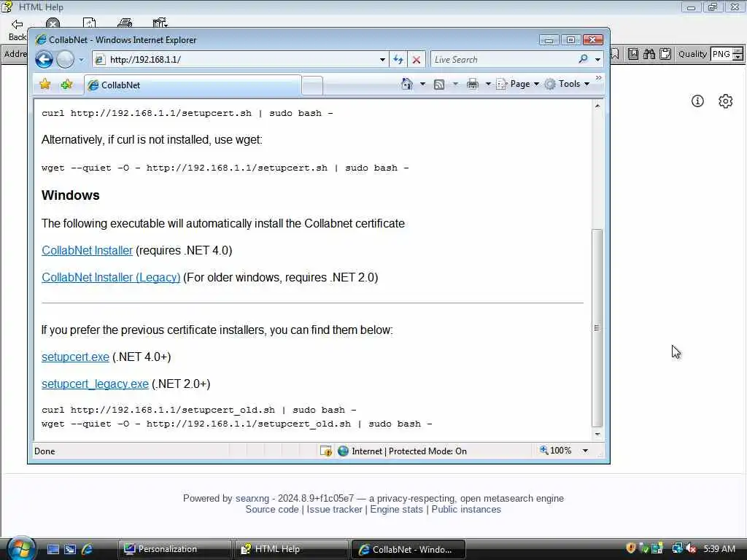The height and width of the screenshot is (560, 747).
Task: Click the Print icon in the command bar
Action: coord(472,85)
